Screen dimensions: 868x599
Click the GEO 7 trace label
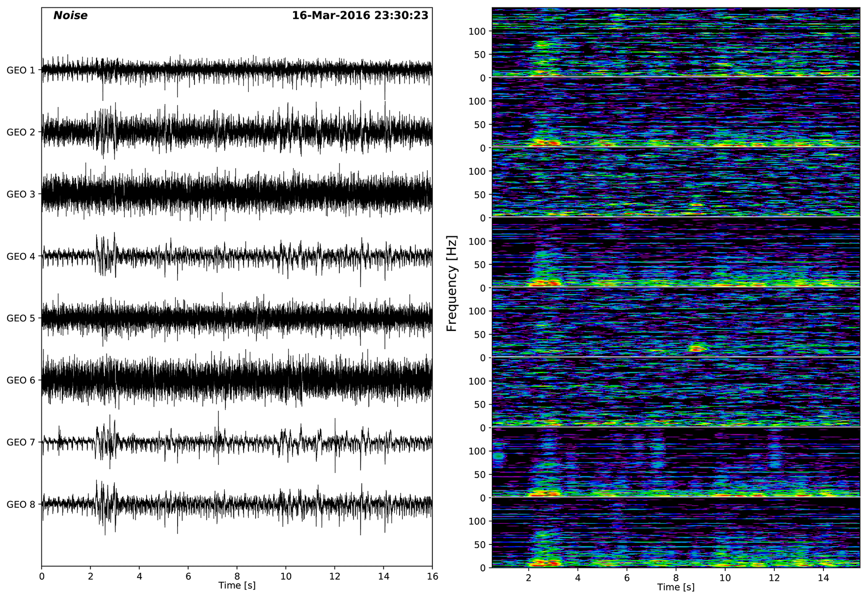point(21,442)
